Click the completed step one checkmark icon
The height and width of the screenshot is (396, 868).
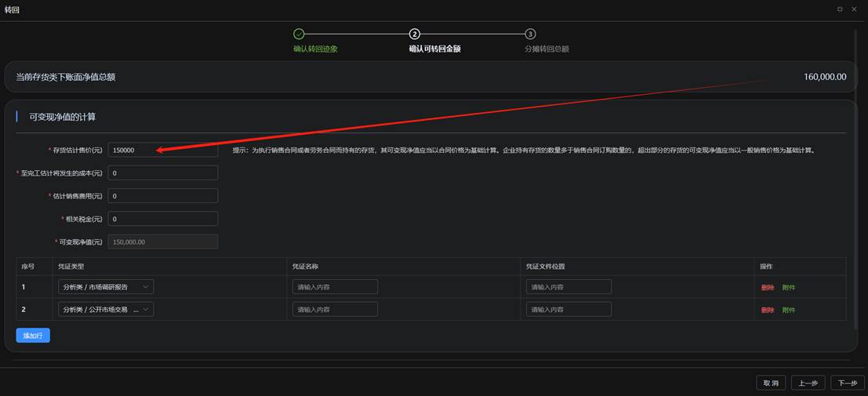tap(299, 34)
